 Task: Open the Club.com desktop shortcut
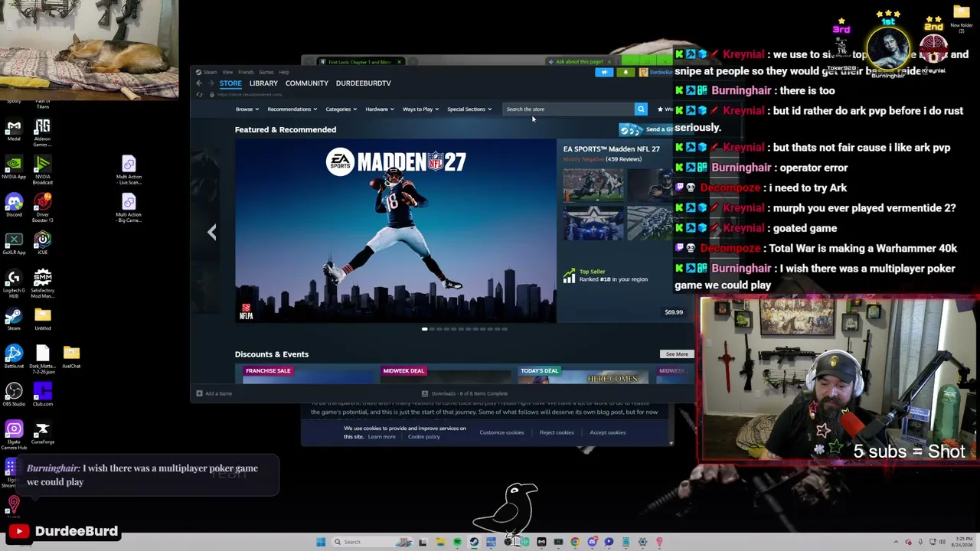pyautogui.click(x=43, y=393)
